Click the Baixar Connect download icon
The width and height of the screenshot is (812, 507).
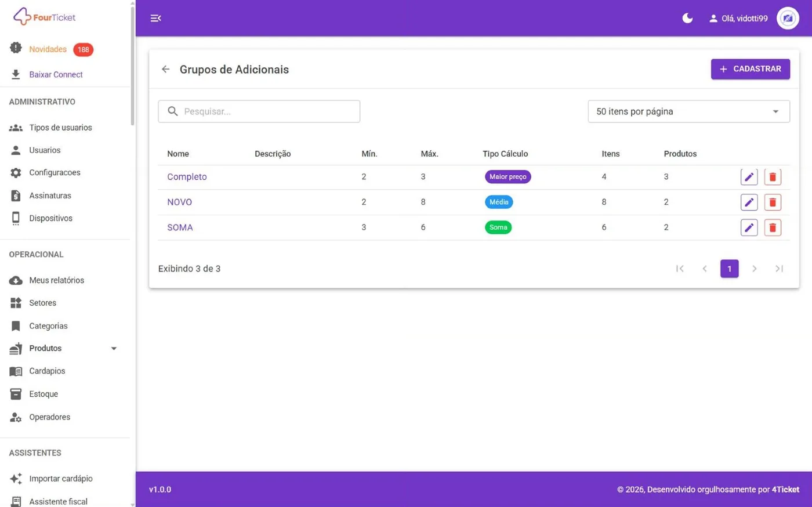click(16, 74)
